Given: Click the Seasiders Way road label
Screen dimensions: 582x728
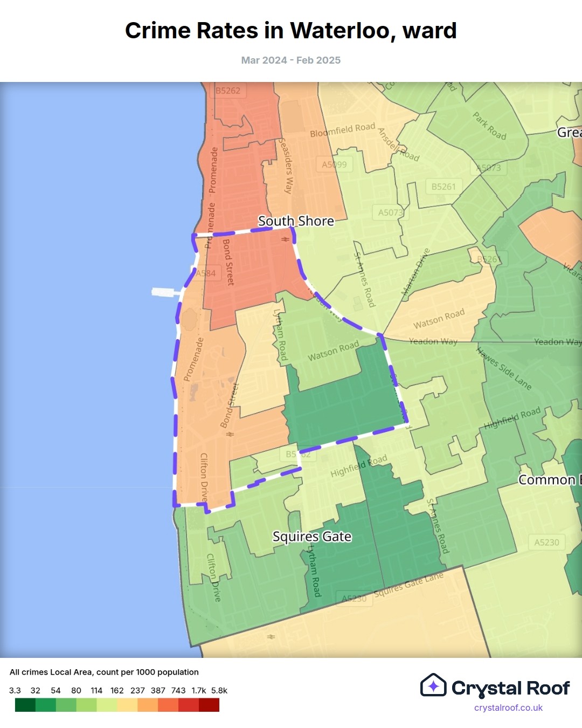Looking at the screenshot, I should 286,166.
